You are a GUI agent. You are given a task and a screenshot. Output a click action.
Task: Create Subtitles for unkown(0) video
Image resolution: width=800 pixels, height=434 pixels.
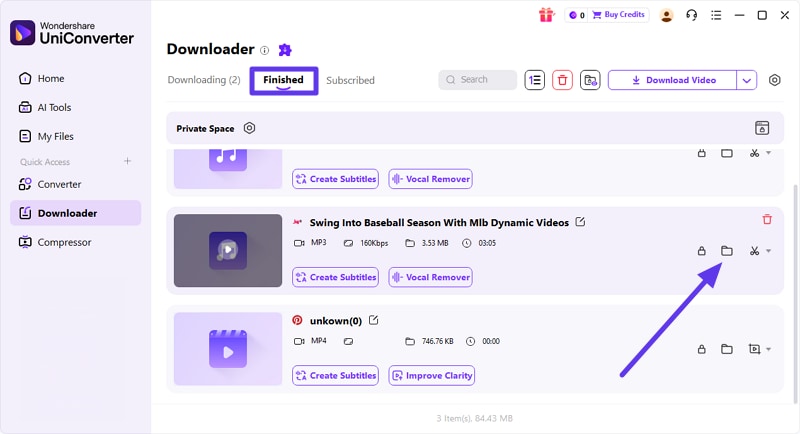point(336,376)
